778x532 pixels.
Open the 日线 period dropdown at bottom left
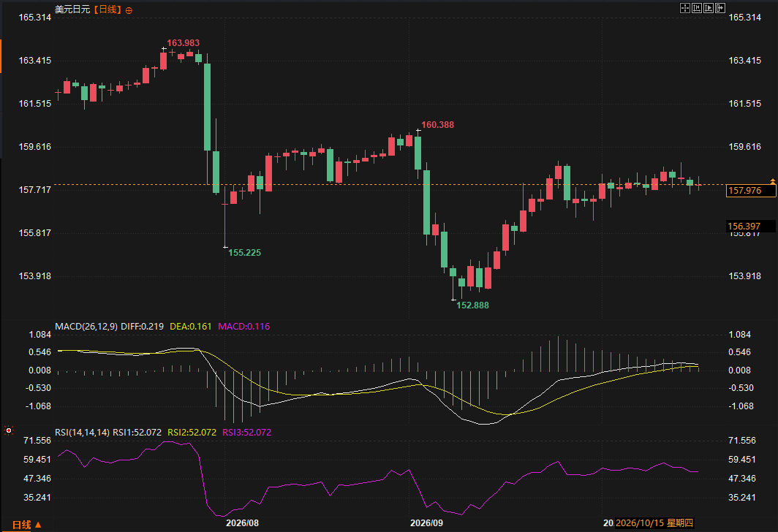pos(27,525)
